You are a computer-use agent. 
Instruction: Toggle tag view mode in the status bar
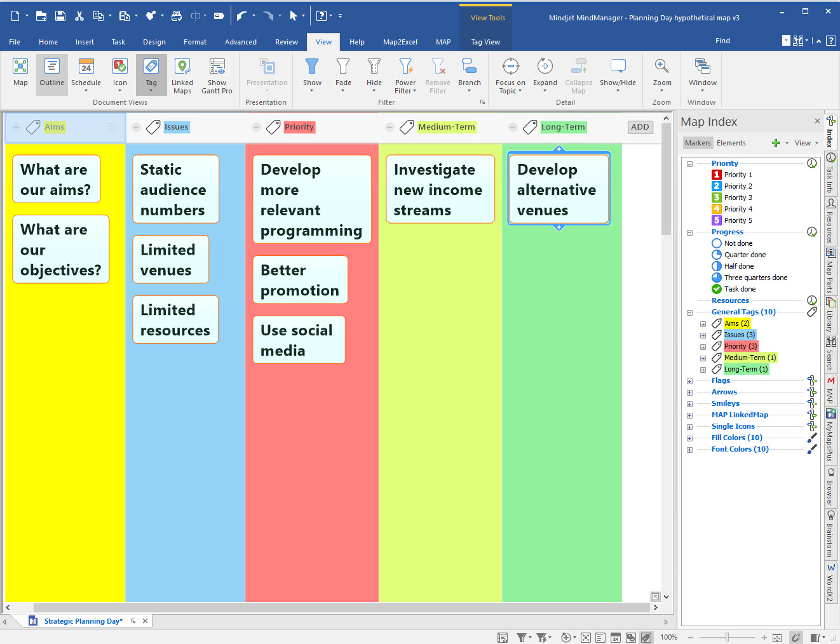(x=646, y=636)
